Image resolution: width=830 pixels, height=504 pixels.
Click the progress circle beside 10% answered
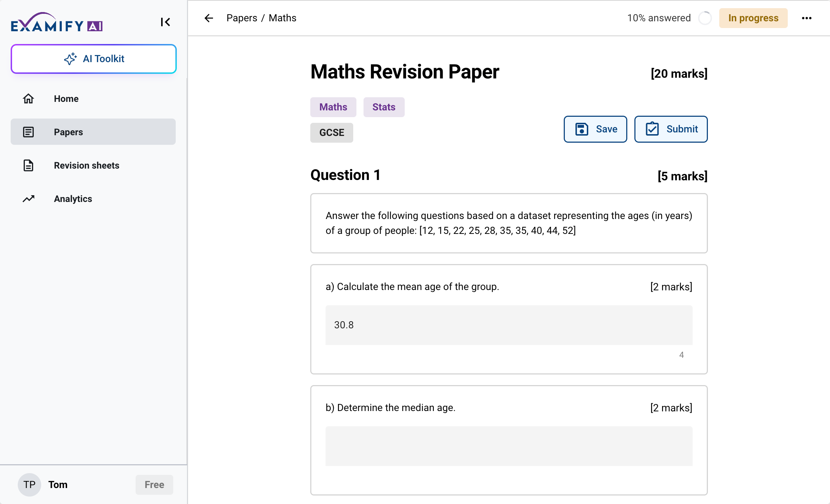[x=705, y=18]
